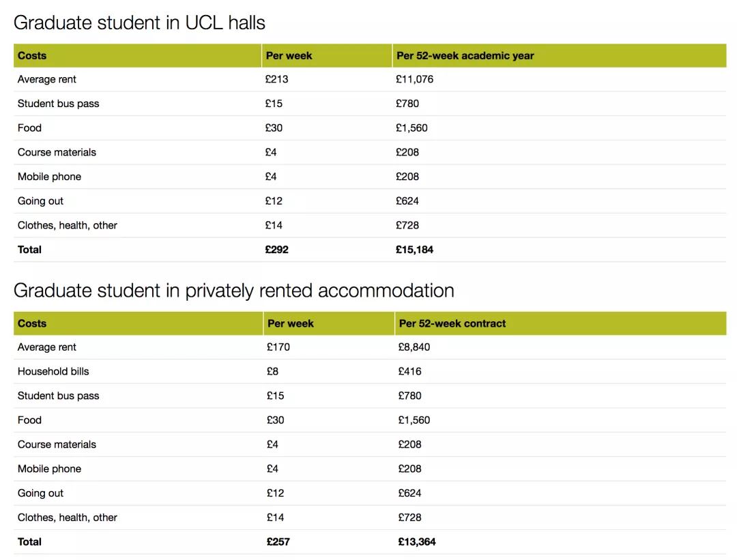
Task: Click the 'Per 52-week contract' column header
Action: 452,323
